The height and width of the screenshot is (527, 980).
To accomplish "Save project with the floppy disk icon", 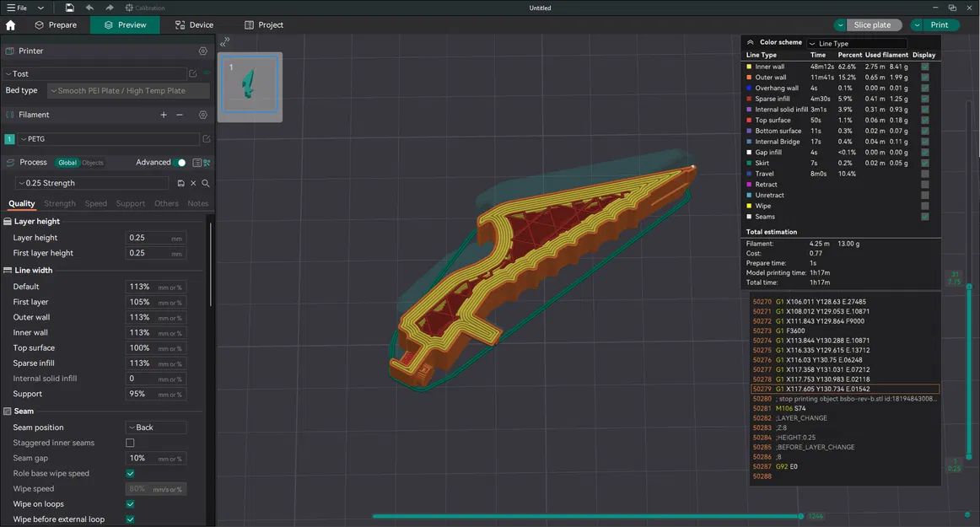I will 69,8.
